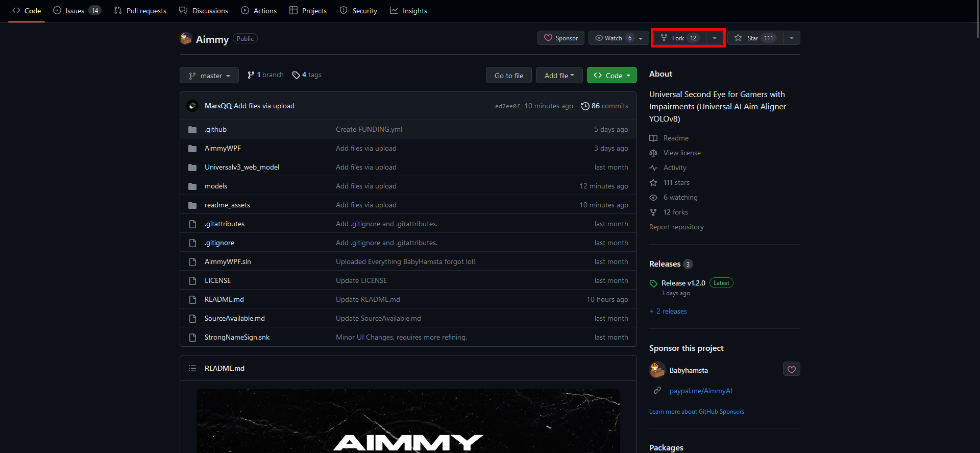The width and height of the screenshot is (980, 453).
Task: Open the .gitignore file
Action: (219, 243)
